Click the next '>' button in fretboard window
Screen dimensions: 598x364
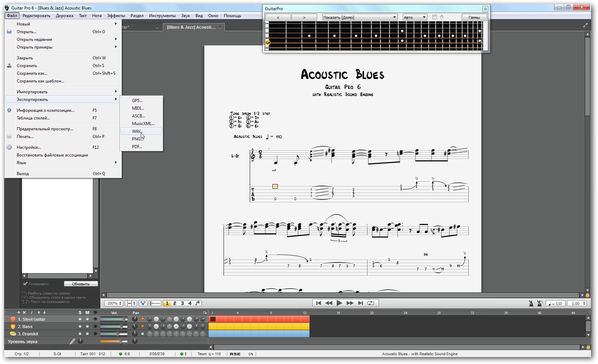(304, 17)
